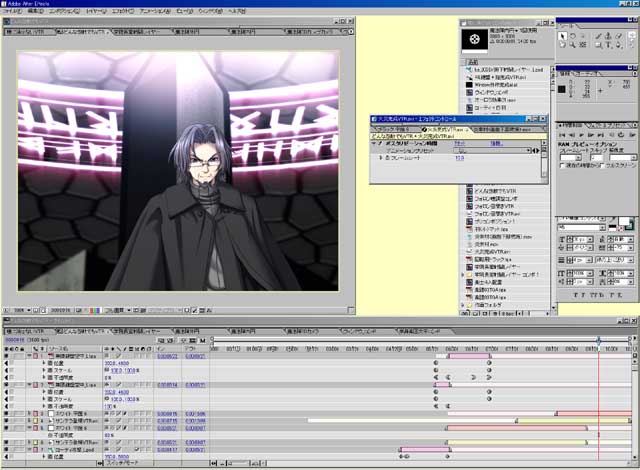Click Play in Time Controls
The image size is (640, 470).
point(582,135)
